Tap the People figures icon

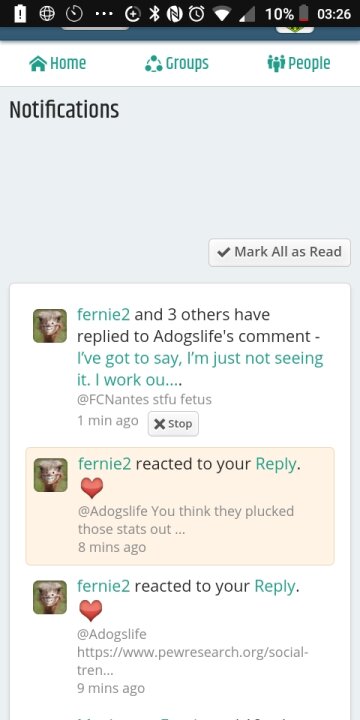[x=276, y=64]
